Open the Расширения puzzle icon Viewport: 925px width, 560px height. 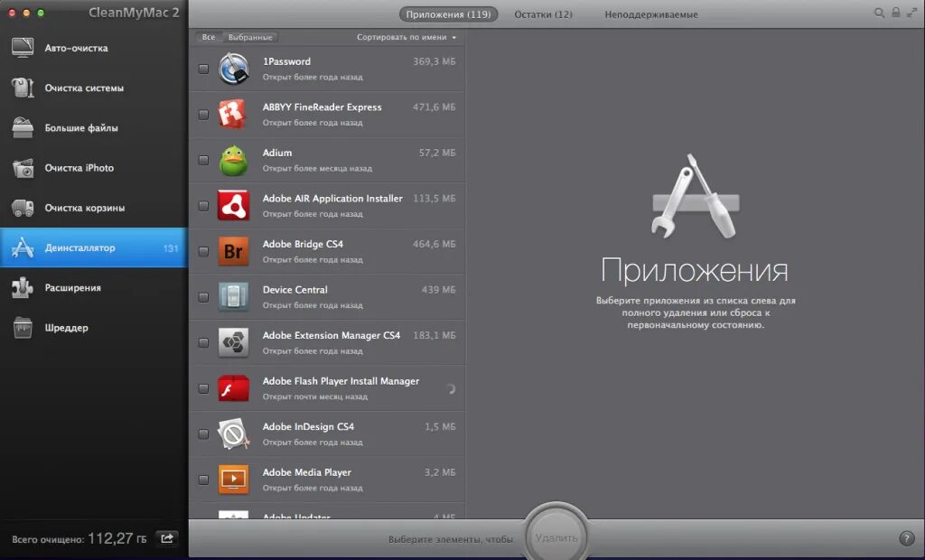23,288
